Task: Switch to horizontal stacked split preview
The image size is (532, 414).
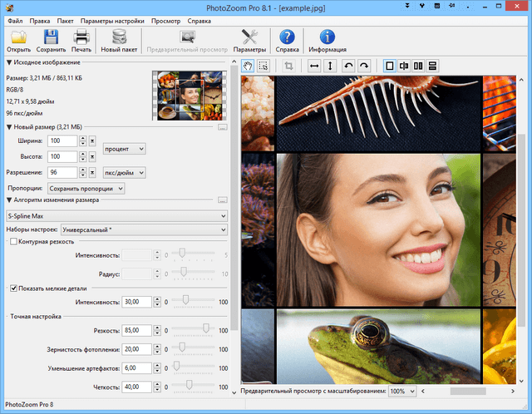Action: tap(433, 66)
